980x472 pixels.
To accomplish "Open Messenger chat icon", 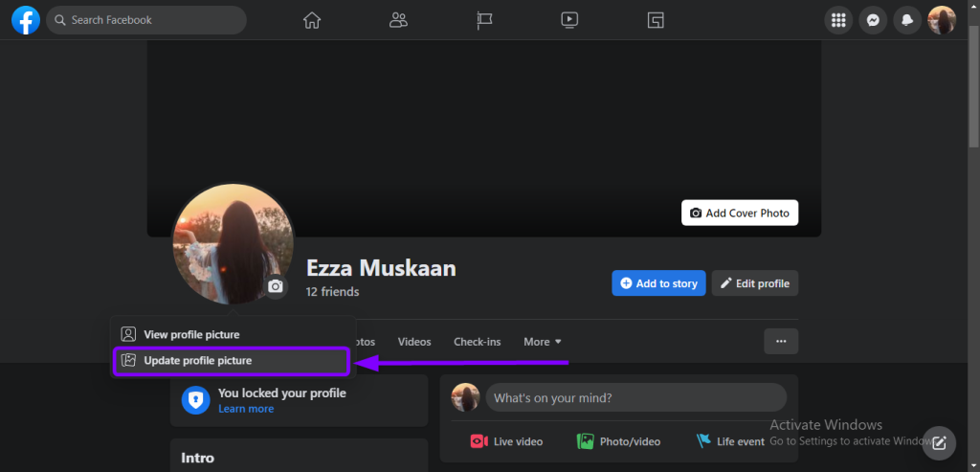I will tap(873, 20).
